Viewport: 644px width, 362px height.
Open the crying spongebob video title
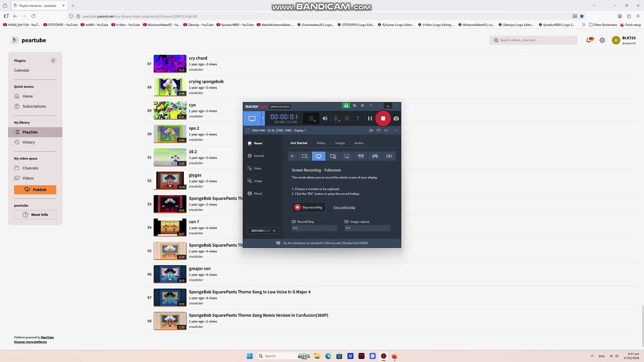(206, 81)
